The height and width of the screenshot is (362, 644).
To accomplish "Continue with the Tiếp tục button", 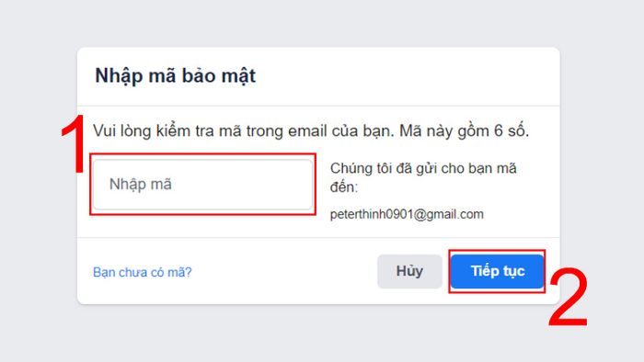I will tap(497, 271).
